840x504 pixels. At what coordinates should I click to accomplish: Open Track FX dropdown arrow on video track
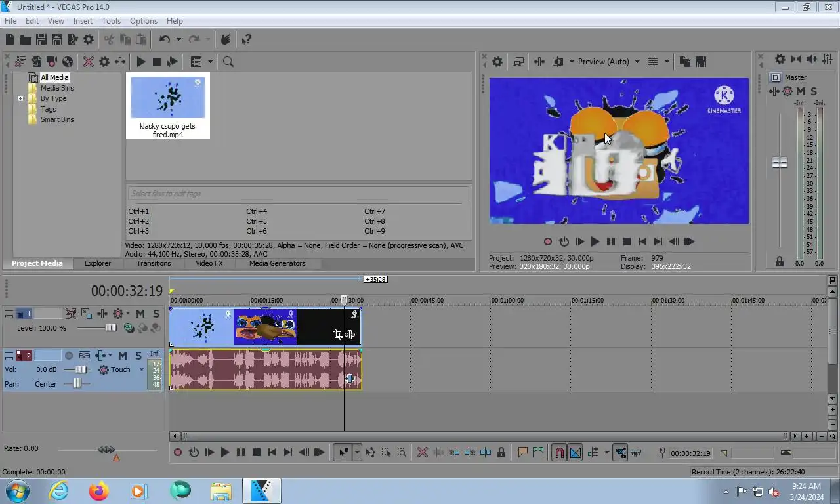[x=127, y=314]
